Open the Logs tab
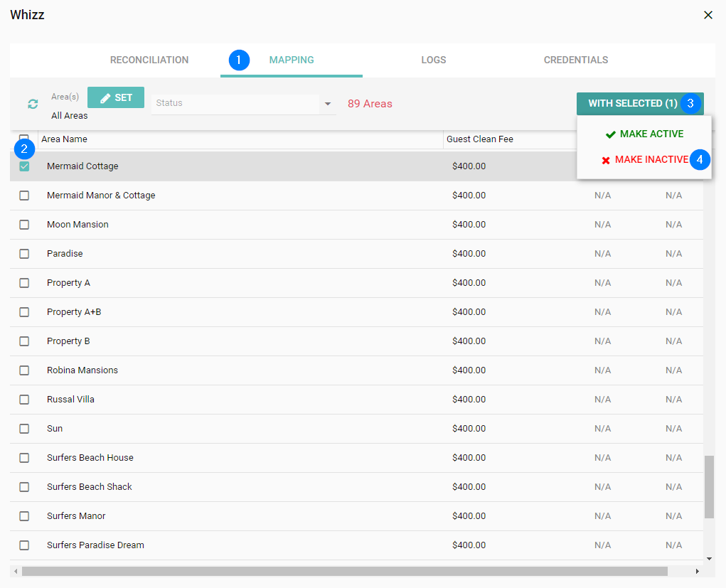726x588 pixels. 433,60
